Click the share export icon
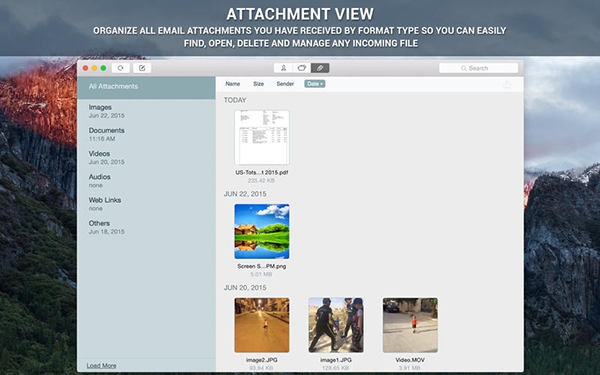 tap(507, 84)
